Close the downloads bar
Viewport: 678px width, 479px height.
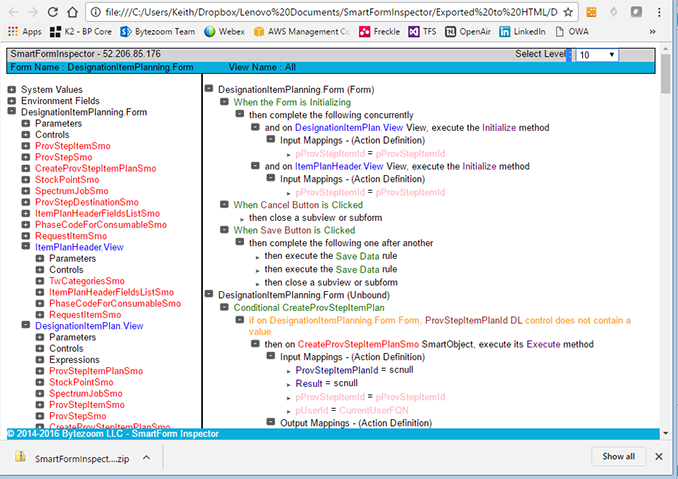[x=659, y=457]
